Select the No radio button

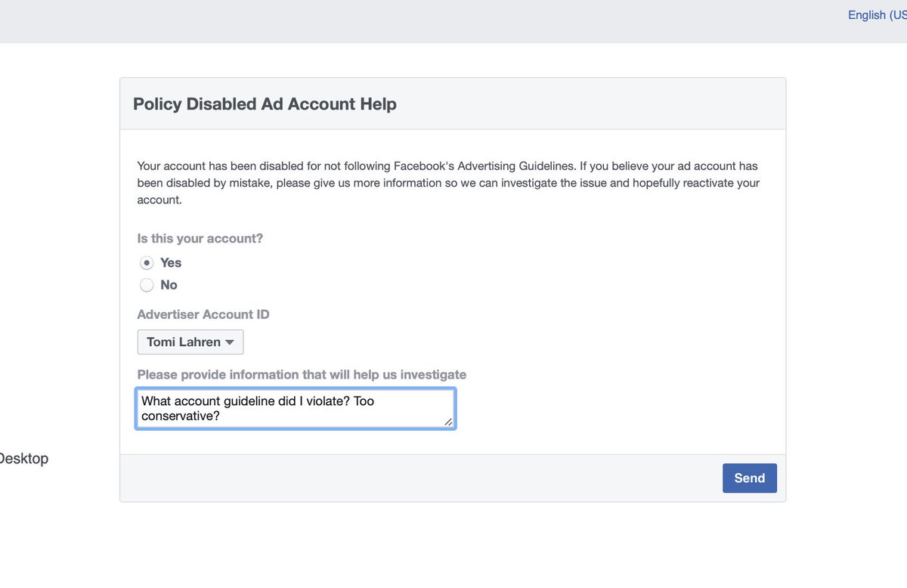coord(147,285)
